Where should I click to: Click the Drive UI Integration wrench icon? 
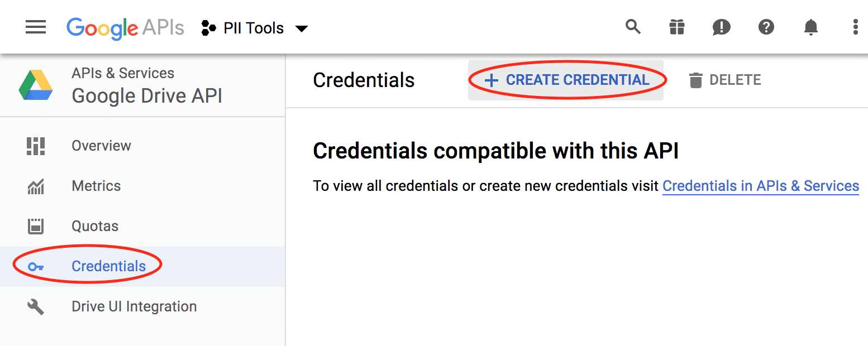coord(36,306)
